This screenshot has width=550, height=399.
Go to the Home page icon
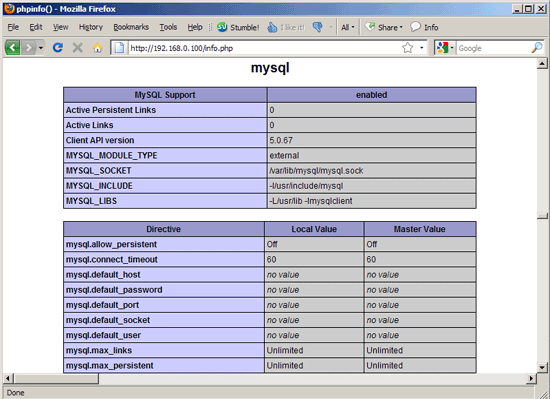tap(98, 48)
